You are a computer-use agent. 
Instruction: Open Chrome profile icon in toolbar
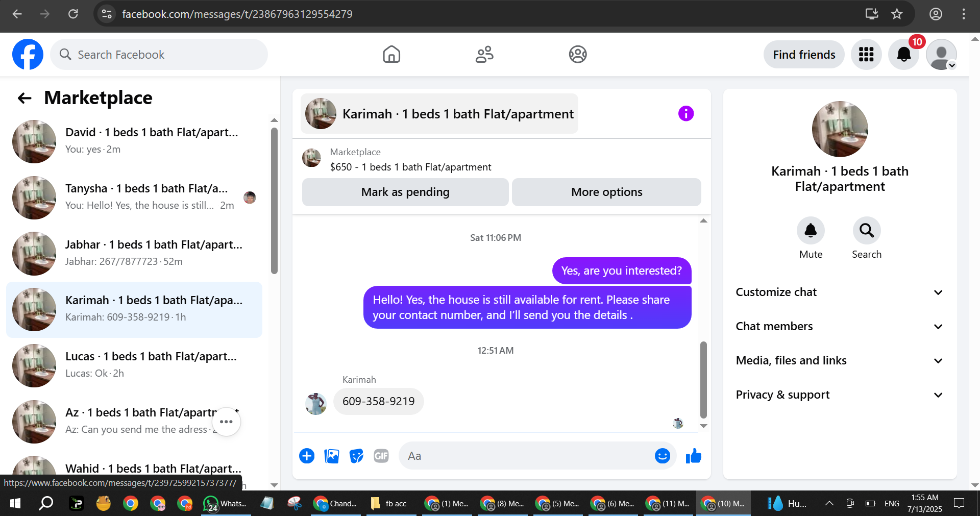pyautogui.click(x=936, y=14)
